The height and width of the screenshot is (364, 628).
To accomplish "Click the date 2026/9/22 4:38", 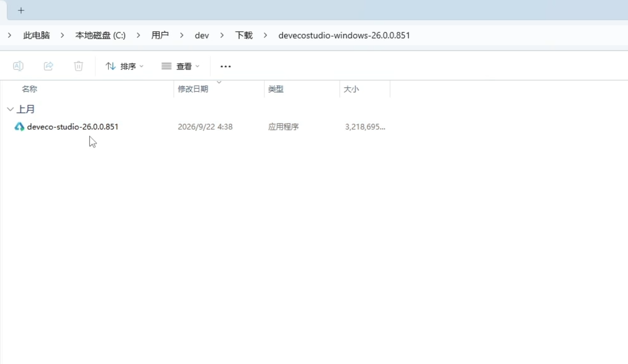I will (x=205, y=127).
